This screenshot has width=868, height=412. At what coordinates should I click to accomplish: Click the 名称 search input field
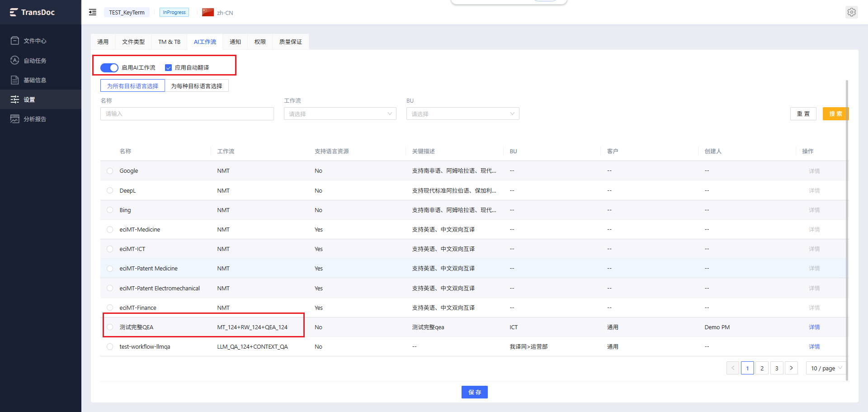pos(187,114)
